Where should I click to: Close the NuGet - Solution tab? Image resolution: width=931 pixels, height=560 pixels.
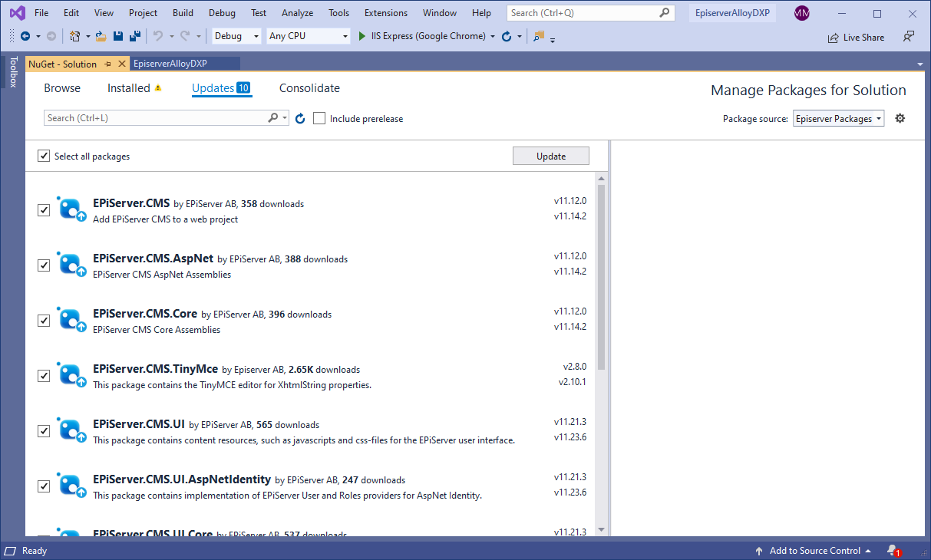pos(121,64)
